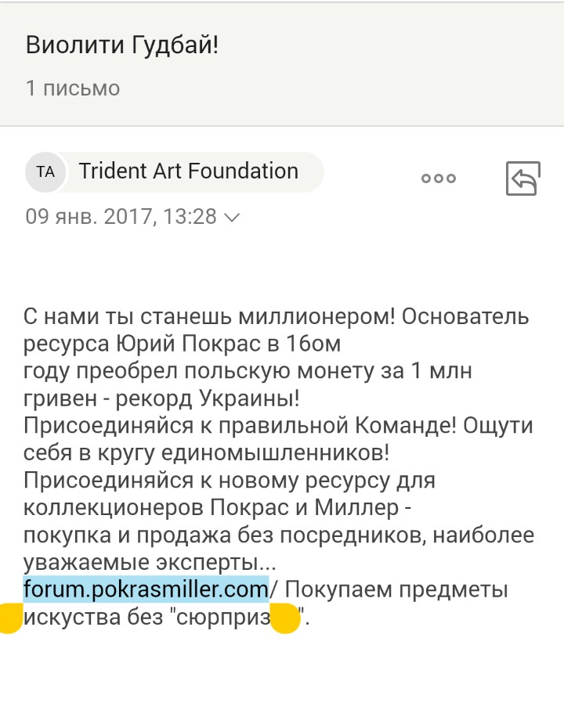Tap the TA sender avatar
The height and width of the screenshot is (728, 564).
45,172
